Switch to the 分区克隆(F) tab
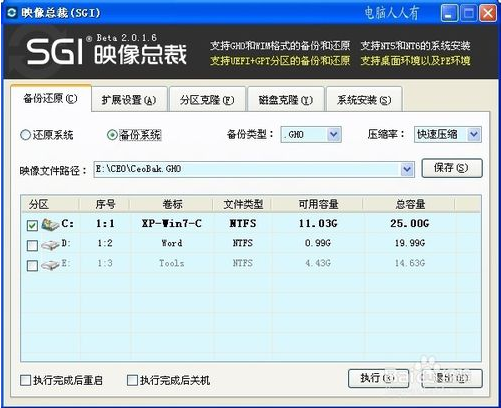501x408 pixels. pyautogui.click(x=207, y=100)
